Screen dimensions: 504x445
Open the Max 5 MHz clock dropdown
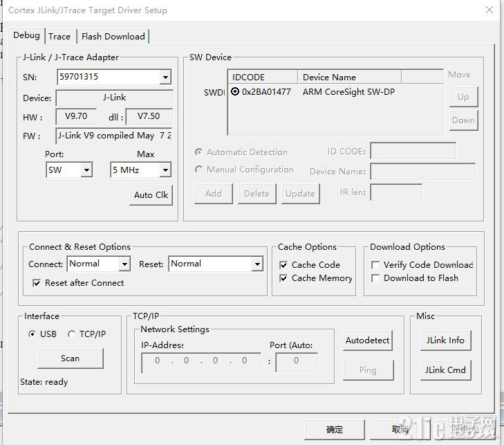[165, 170]
